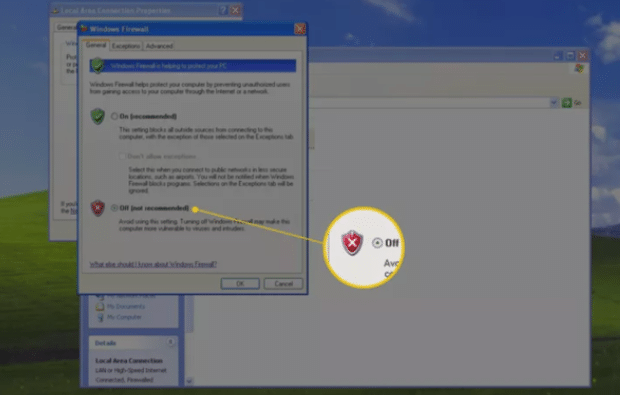Click the sidebar scrollbar down arrow
The width and height of the screenshot is (620, 395).
[189, 381]
